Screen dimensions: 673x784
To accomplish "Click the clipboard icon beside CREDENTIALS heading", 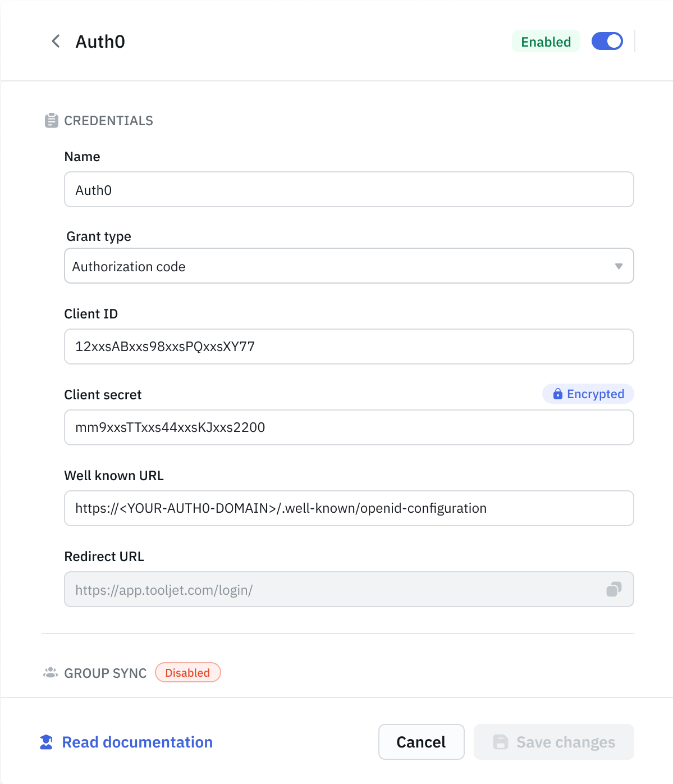I will point(51,120).
